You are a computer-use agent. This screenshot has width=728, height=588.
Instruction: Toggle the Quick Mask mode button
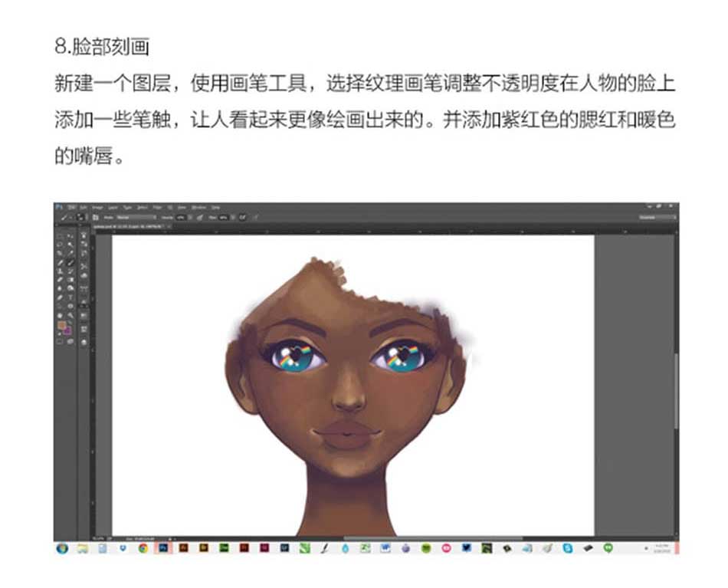(x=60, y=340)
